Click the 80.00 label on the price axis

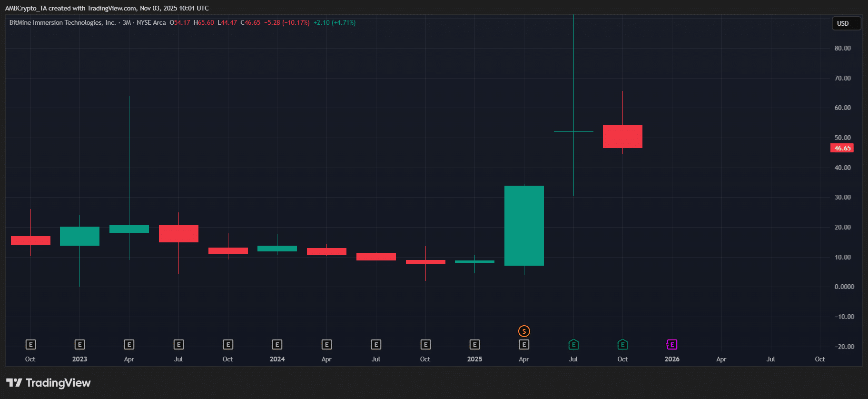pos(842,48)
